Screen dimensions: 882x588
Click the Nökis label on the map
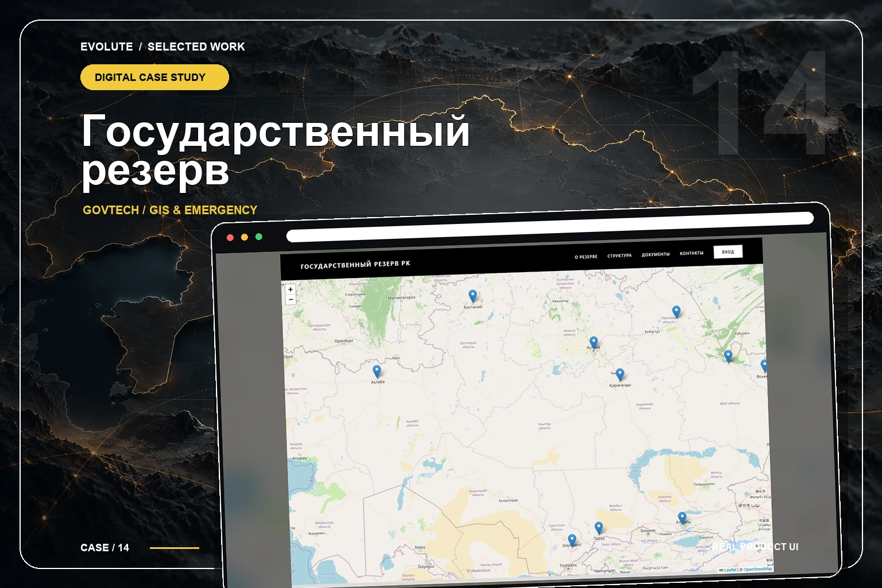coord(420,547)
